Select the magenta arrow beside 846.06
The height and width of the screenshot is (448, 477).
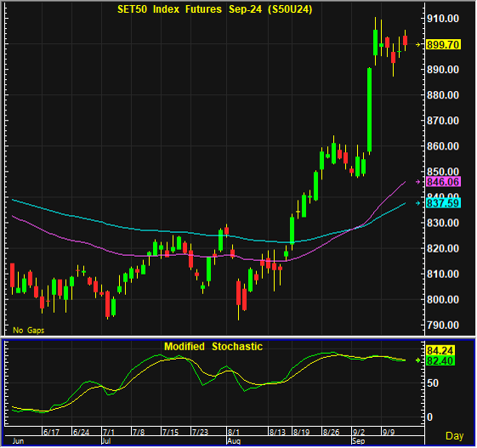(418, 182)
